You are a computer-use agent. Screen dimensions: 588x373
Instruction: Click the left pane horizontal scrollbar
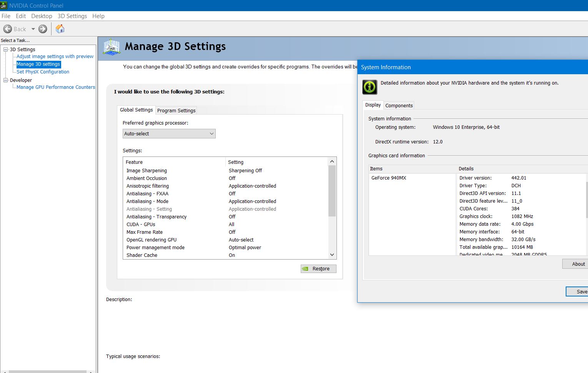tap(48, 371)
